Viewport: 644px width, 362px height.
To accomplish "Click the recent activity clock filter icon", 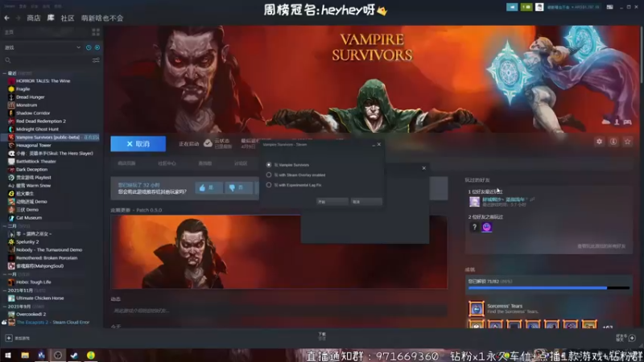I will (x=89, y=47).
